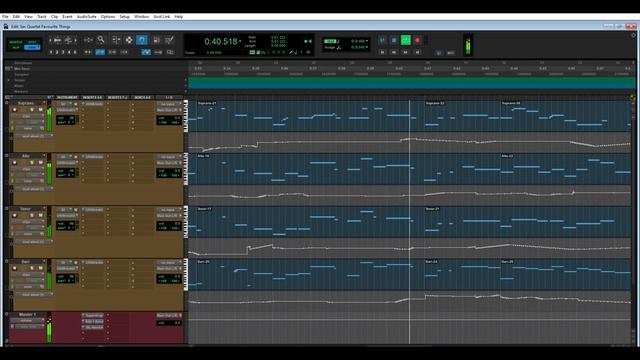The width and height of the screenshot is (640, 360).
Task: Recall zoom preset 1
Action: (51, 52)
